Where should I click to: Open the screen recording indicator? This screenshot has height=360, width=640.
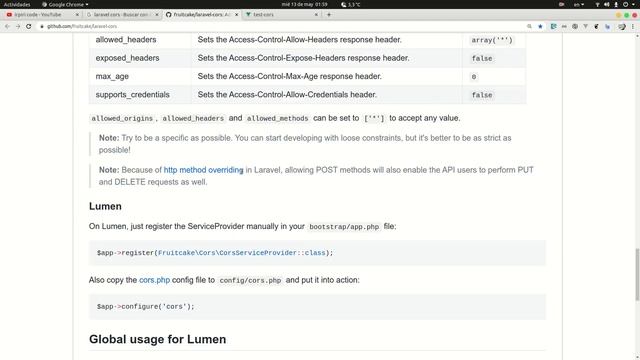point(562,4)
